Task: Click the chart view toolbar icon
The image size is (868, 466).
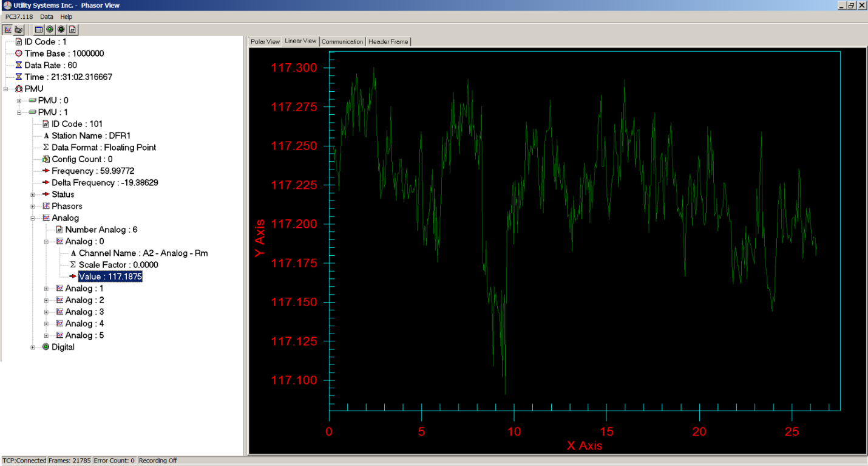Action: click(x=8, y=29)
